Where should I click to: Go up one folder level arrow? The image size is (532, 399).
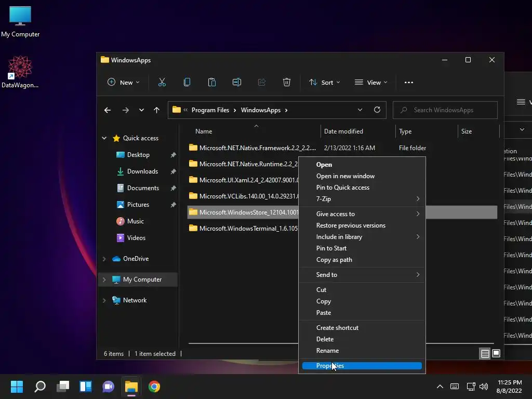pyautogui.click(x=156, y=110)
